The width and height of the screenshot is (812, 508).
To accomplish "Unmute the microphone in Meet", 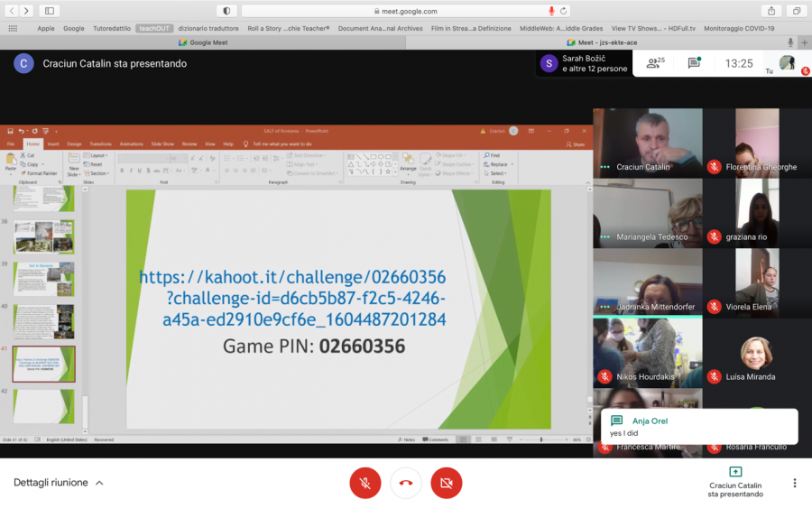I will (365, 483).
